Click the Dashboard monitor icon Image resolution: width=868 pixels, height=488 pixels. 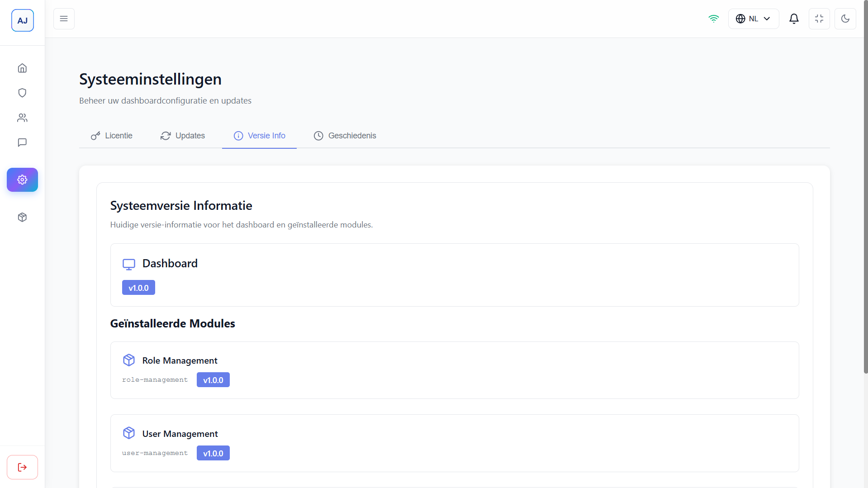[x=129, y=264]
